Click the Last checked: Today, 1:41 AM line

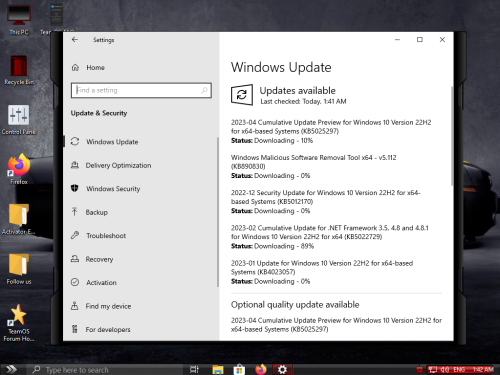pyautogui.click(x=303, y=101)
